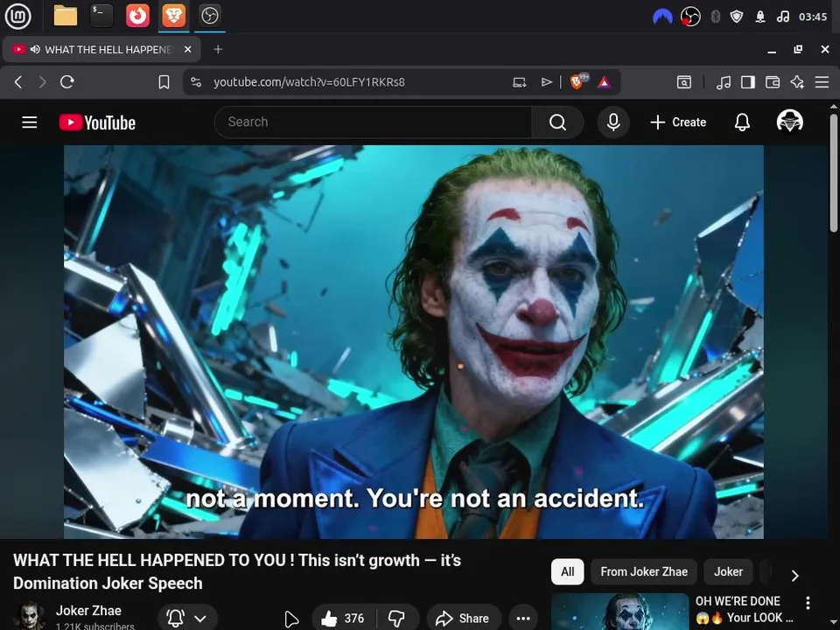Screen dimensions: 840x630
Task: Open the Brave Rewards triangle icon
Action: click(605, 82)
